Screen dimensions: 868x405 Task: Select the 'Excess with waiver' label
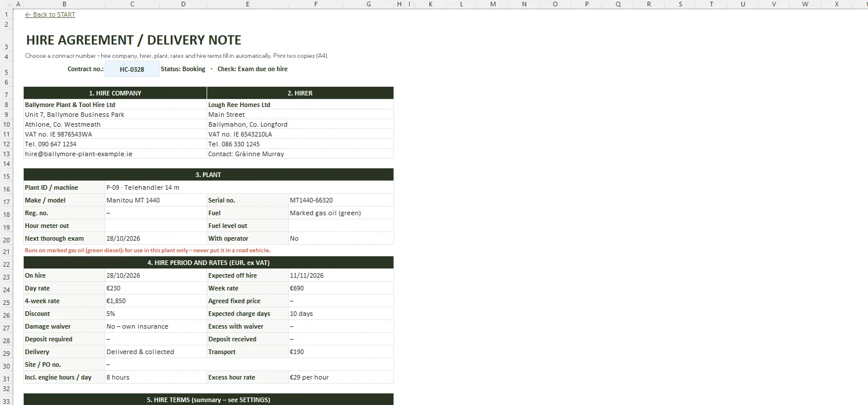point(248,326)
